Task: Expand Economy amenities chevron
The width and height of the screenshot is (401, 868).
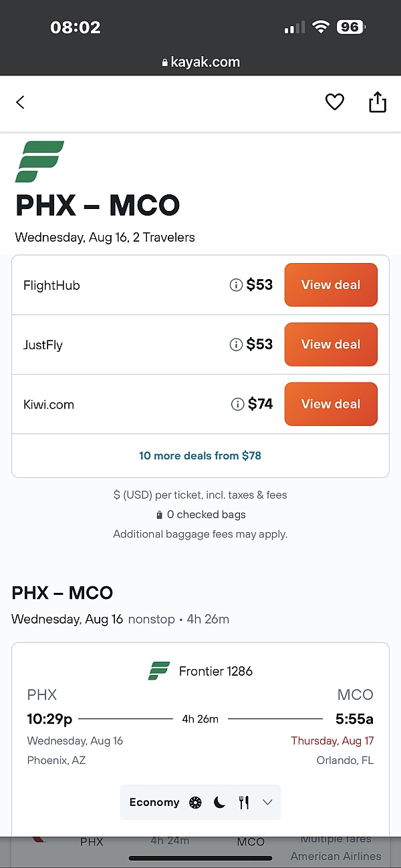Action: click(267, 803)
